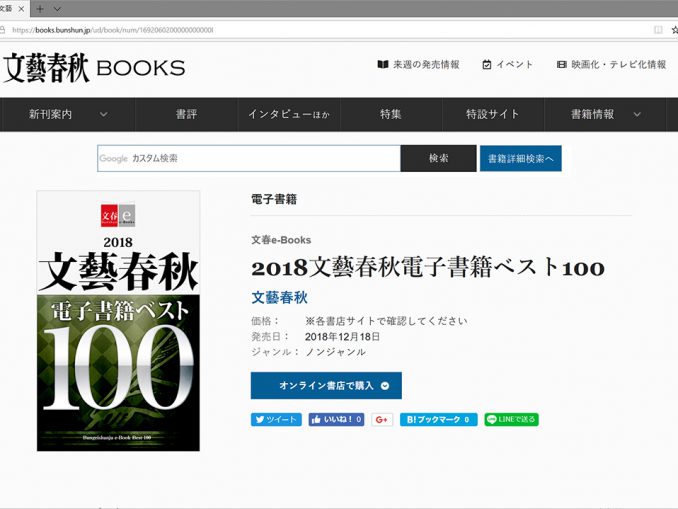Screen dimensions: 678x509
Task: Click the 文春e-Books label text
Action: tap(281, 240)
